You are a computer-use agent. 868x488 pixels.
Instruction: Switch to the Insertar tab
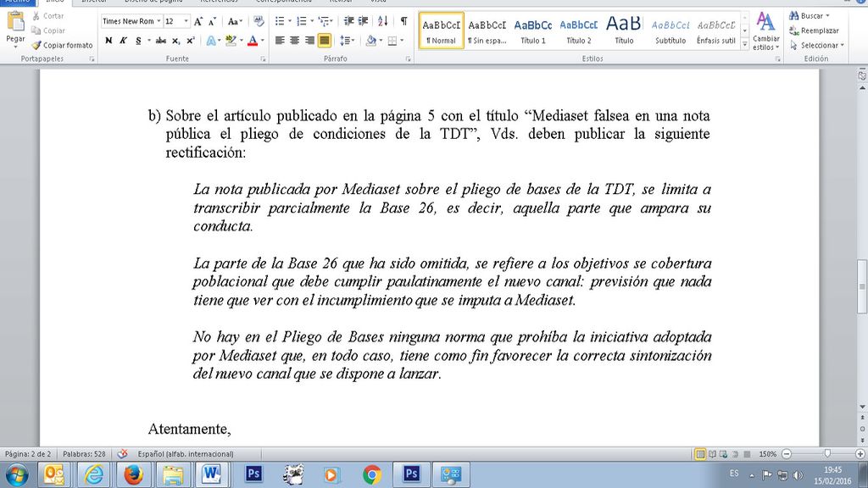click(x=93, y=3)
